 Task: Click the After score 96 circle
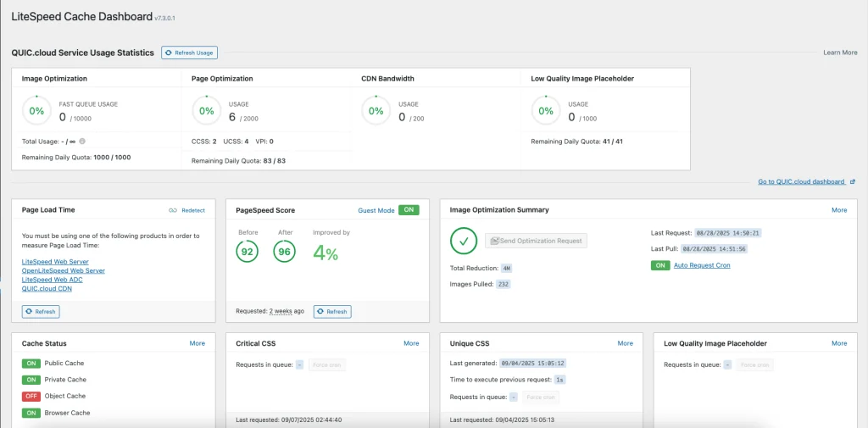coord(284,252)
